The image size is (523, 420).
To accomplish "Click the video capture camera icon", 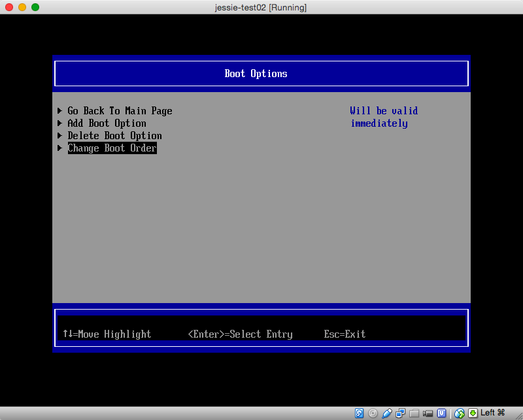I will (428, 413).
